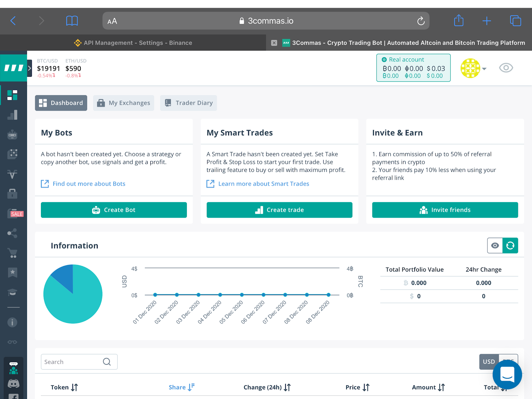
Task: Click the Create trade button
Action: [x=279, y=210]
